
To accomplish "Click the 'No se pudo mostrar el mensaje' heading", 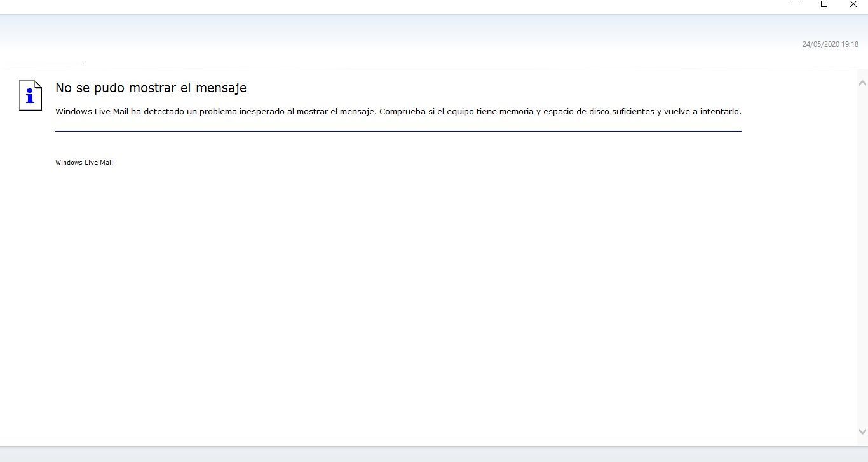I will (x=151, y=88).
